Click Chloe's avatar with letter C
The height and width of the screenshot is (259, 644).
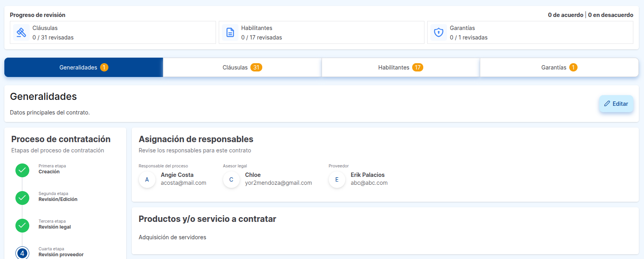(231, 180)
